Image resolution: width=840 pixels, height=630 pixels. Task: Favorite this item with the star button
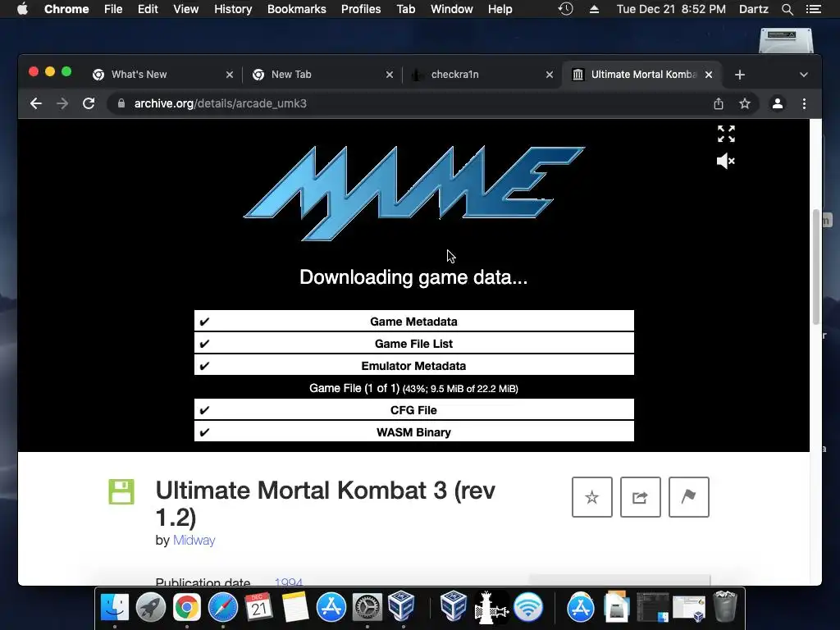click(592, 497)
